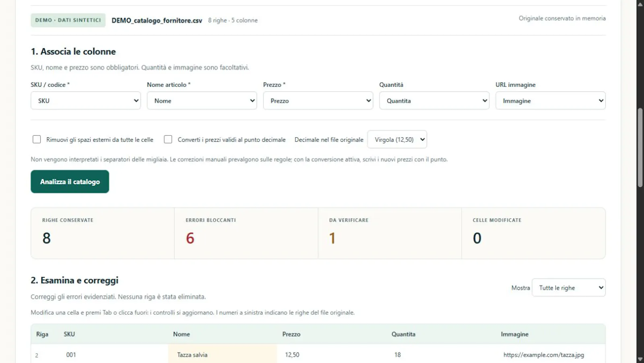Click the 'Righe conservate' count 8
Image resolution: width=644 pixels, height=363 pixels.
[47, 238]
